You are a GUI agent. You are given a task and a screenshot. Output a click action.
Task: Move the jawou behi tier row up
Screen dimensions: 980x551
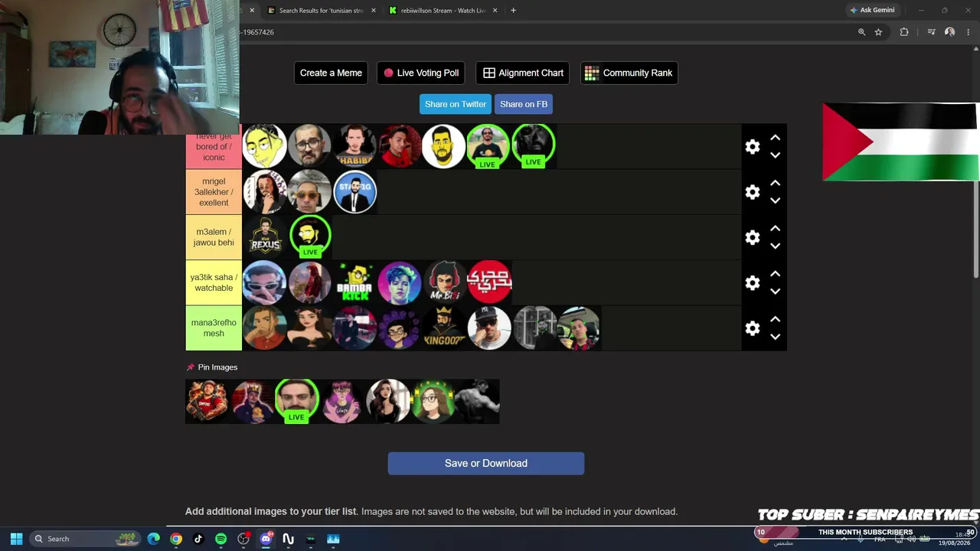click(x=775, y=228)
